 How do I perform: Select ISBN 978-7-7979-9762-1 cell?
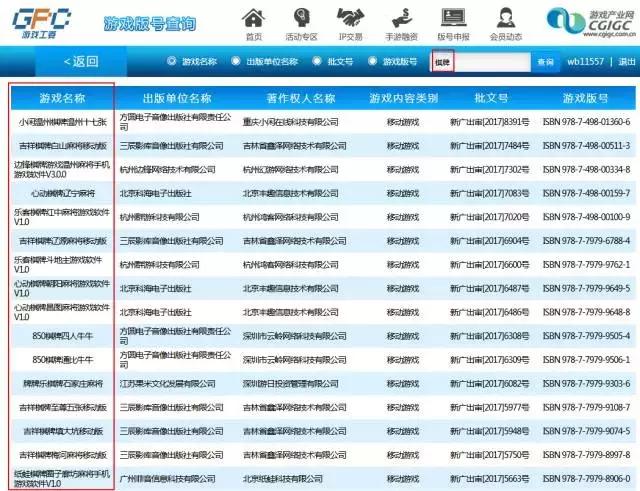pos(586,264)
